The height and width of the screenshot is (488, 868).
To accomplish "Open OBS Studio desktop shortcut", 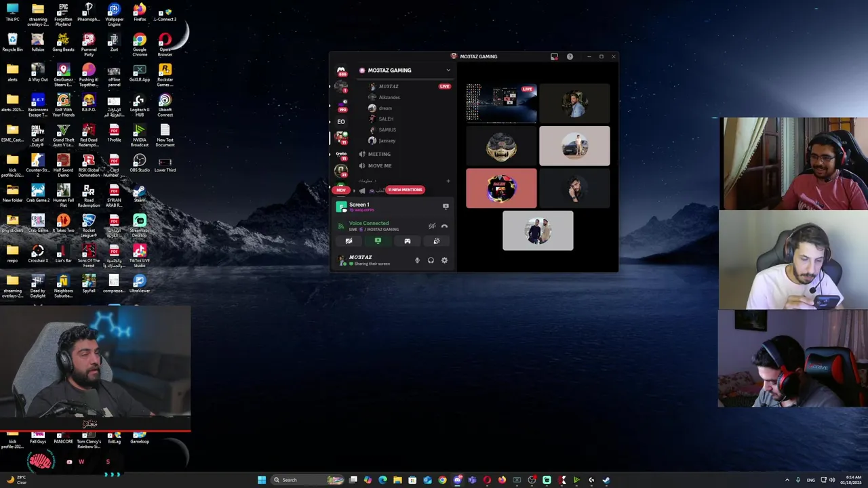I will (x=140, y=163).
